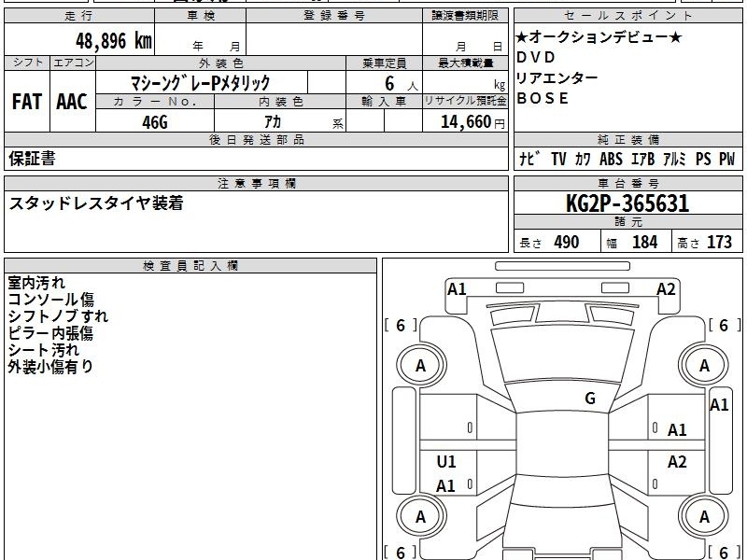This screenshot has width=747, height=560.
Task: Click the 後日発送部品 header
Action: click(x=256, y=139)
